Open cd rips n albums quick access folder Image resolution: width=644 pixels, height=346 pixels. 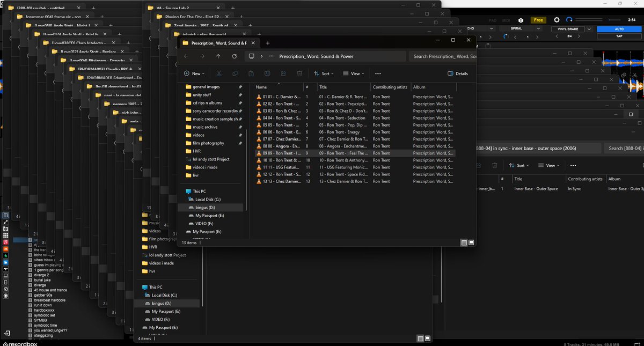click(x=207, y=103)
